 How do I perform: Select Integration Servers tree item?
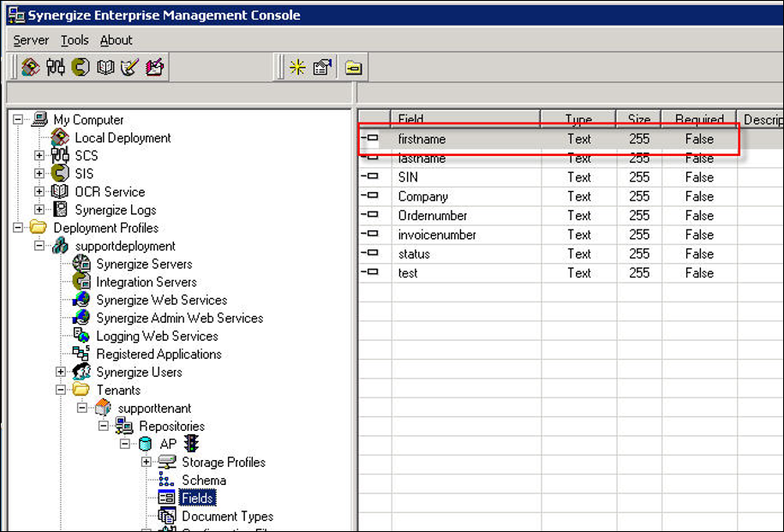tap(146, 282)
